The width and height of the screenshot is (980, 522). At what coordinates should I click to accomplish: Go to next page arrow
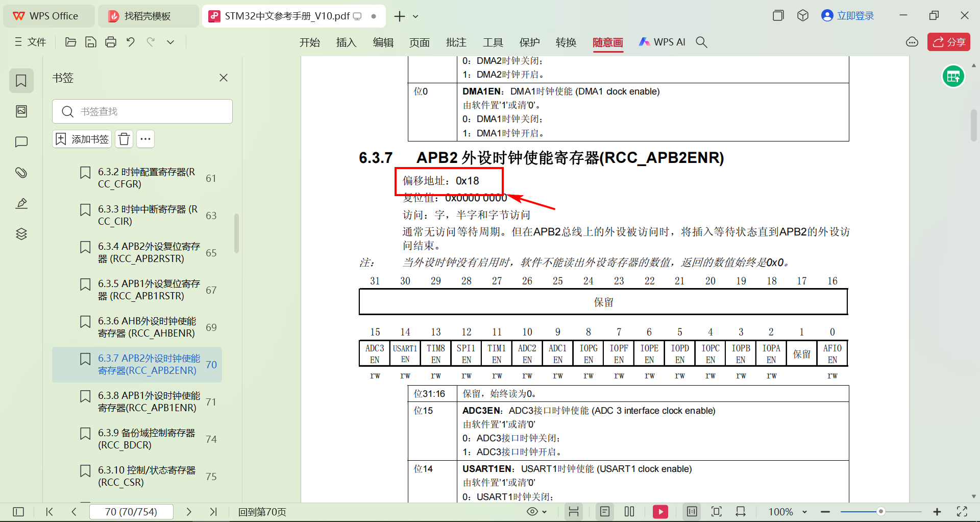189,512
